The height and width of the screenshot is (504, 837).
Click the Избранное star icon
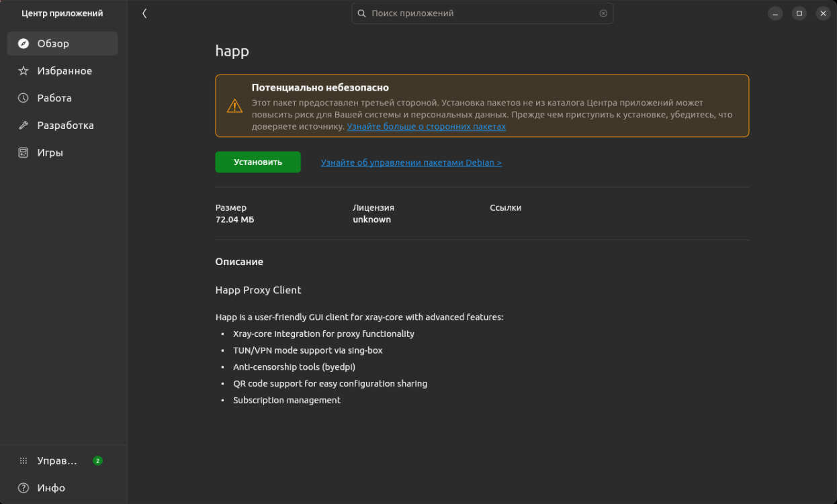point(24,70)
